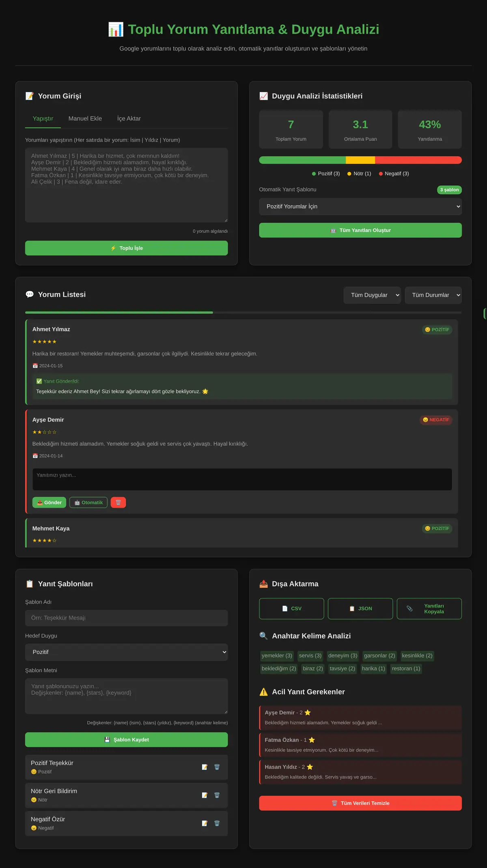This screenshot has height=868, width=487.
Task: Open Fatma Özkan's urgent review card
Action: pyautogui.click(x=360, y=745)
